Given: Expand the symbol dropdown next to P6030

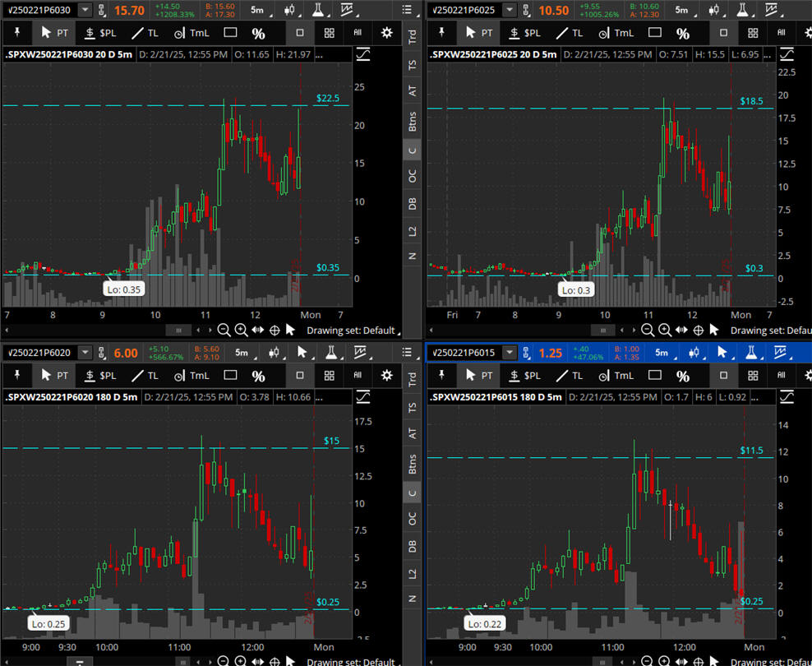Looking at the screenshot, I should click(x=85, y=9).
